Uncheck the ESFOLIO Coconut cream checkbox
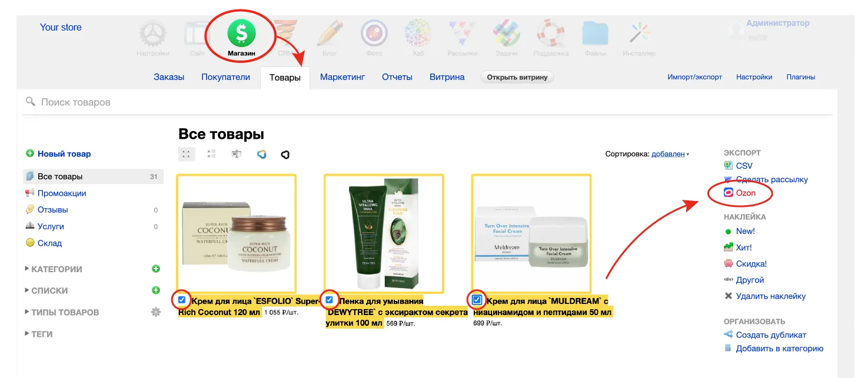The width and height of the screenshot is (868, 378). coord(181,299)
